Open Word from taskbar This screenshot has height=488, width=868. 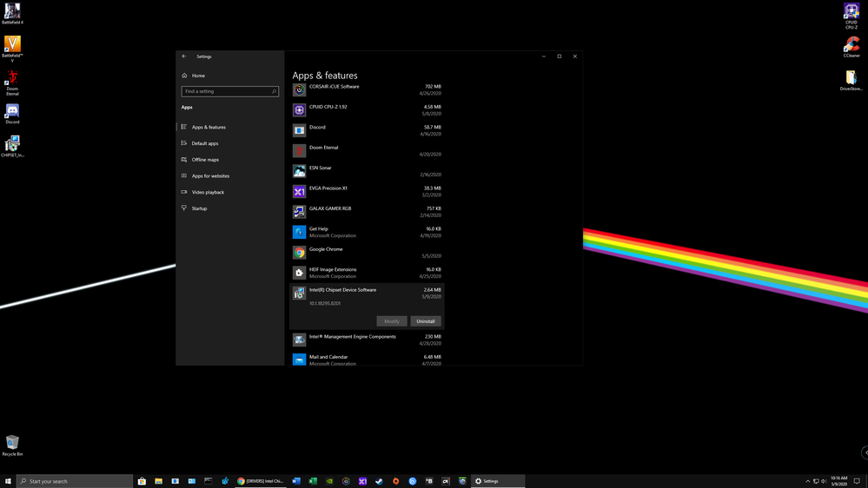(x=296, y=481)
